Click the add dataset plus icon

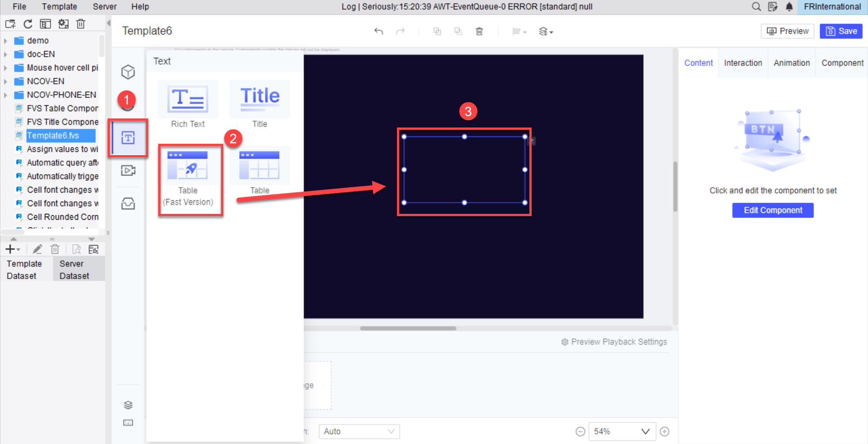coord(12,249)
